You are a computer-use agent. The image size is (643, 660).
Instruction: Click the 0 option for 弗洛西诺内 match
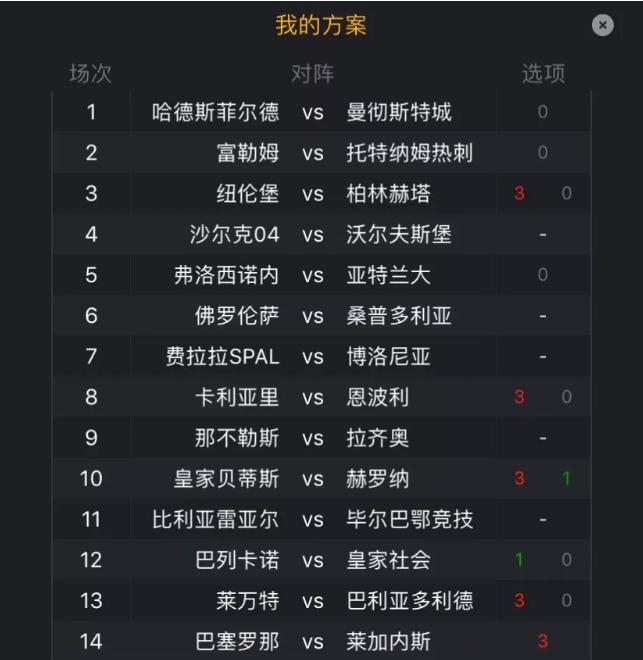pyautogui.click(x=543, y=274)
